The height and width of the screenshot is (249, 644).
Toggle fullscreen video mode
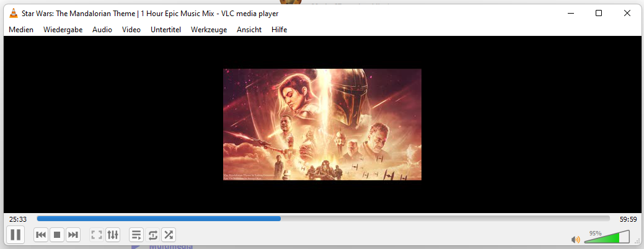point(97,235)
